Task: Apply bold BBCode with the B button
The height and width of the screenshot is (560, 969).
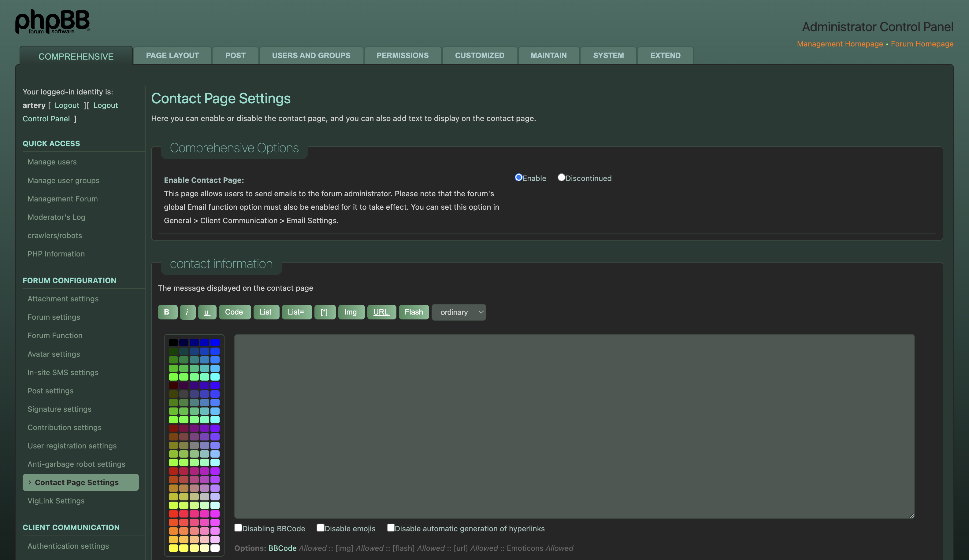Action: 167,312
